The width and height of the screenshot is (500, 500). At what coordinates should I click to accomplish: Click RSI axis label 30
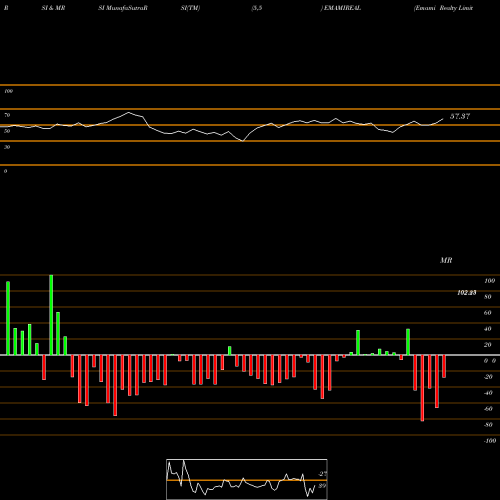coord(7,147)
